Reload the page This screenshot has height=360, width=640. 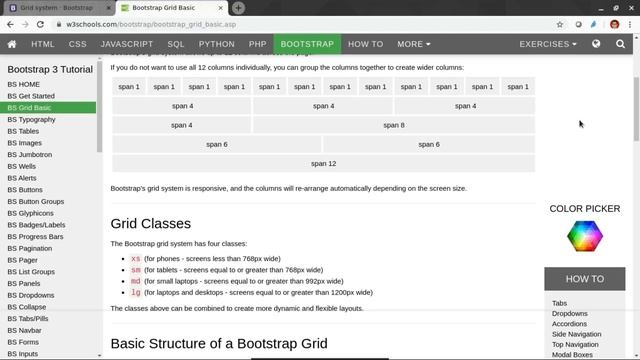[40, 24]
